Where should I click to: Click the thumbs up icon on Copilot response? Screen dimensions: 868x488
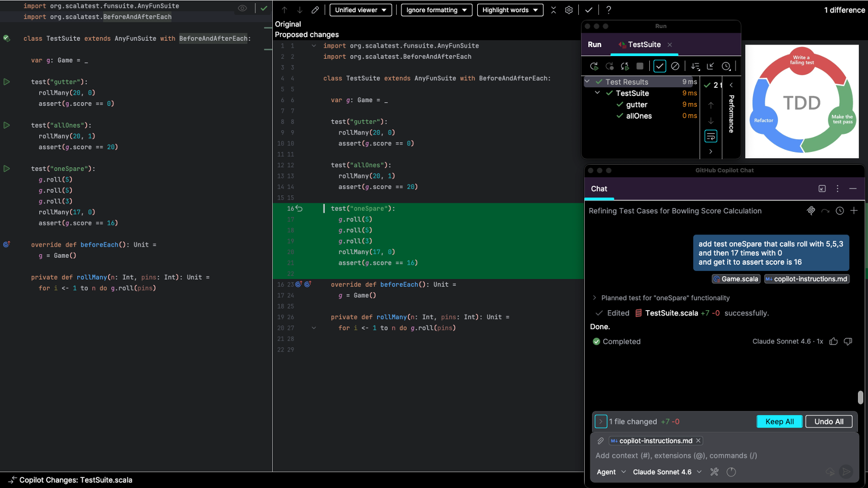(x=834, y=341)
